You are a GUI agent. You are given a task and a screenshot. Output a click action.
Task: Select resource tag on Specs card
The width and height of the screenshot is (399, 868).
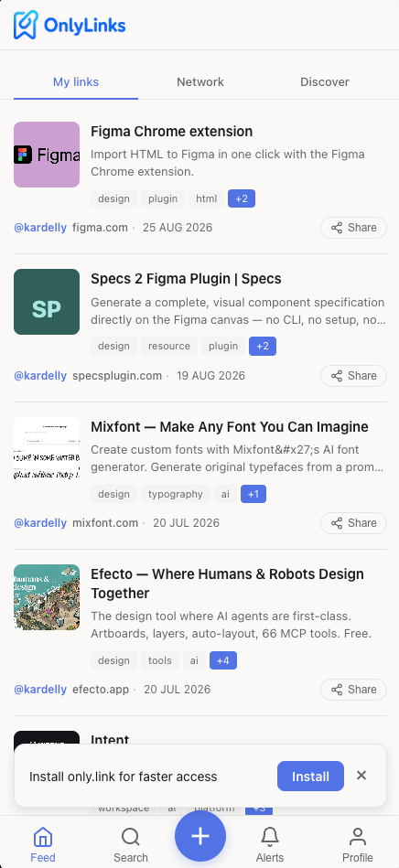(x=169, y=346)
